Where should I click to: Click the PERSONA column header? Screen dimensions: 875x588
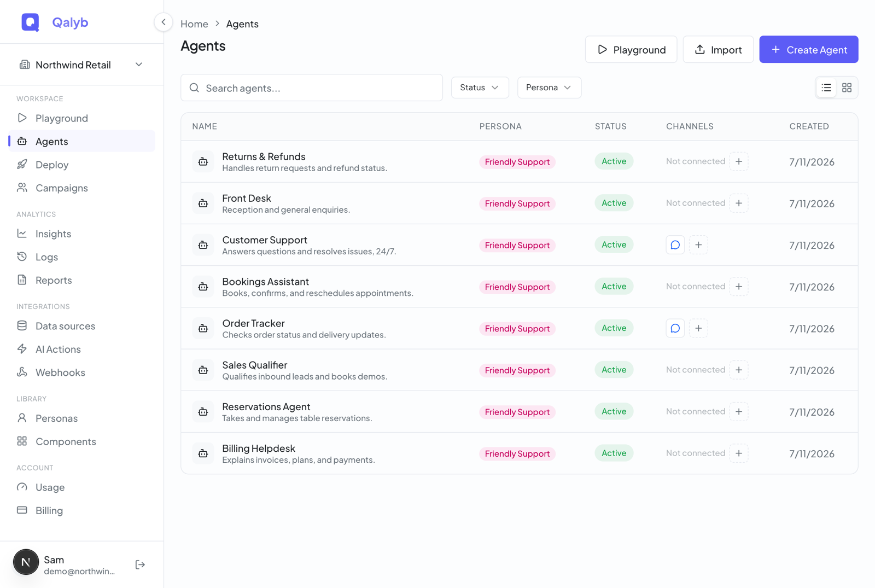click(500, 126)
